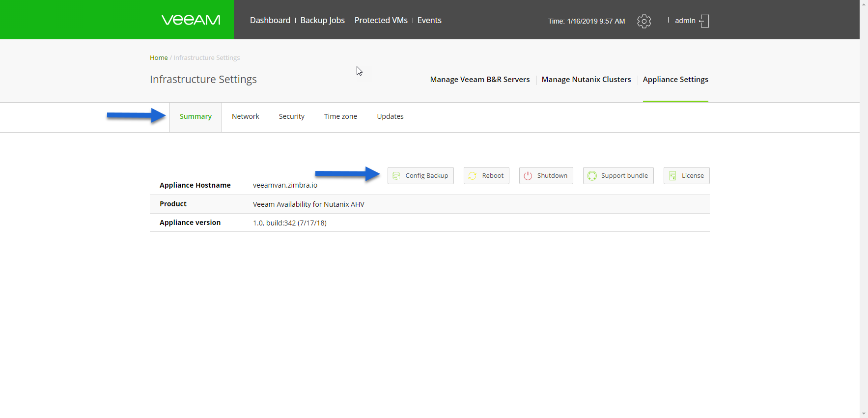This screenshot has height=418, width=868.
Task: Open the settings gear icon
Action: pyautogui.click(x=644, y=21)
